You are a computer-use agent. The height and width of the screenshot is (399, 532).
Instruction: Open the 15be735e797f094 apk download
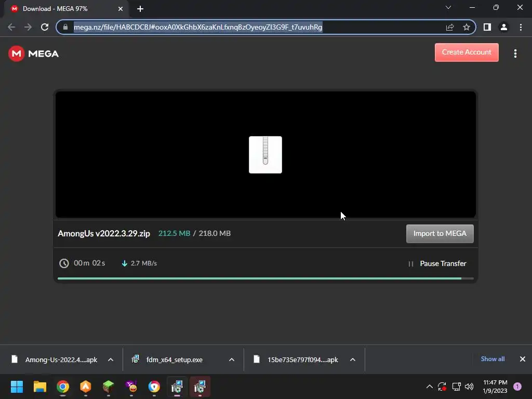point(296,360)
